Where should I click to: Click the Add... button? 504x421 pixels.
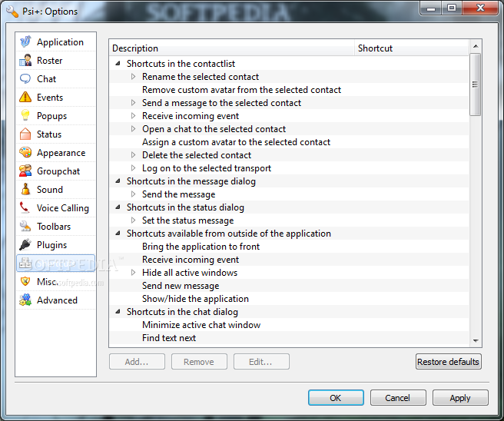(x=137, y=362)
